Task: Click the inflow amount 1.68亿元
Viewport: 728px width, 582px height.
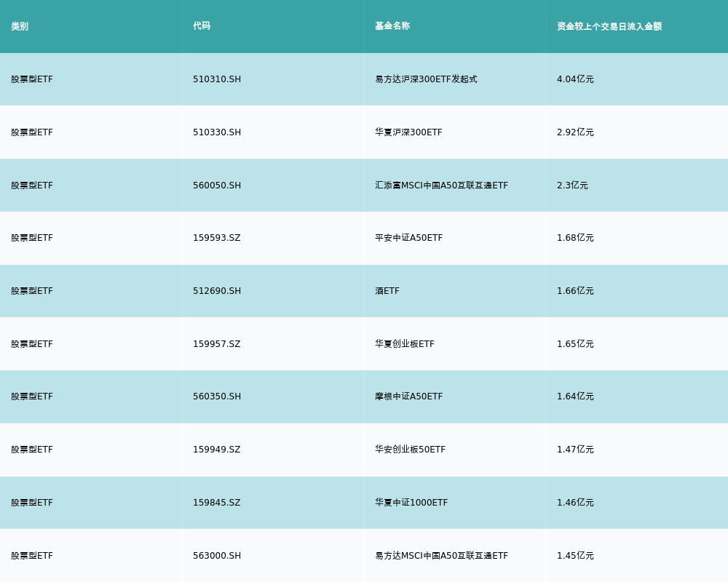Action: click(x=575, y=238)
